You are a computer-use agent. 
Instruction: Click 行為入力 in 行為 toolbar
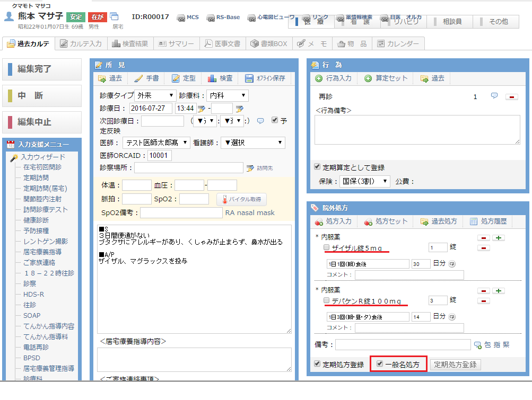[x=333, y=78]
